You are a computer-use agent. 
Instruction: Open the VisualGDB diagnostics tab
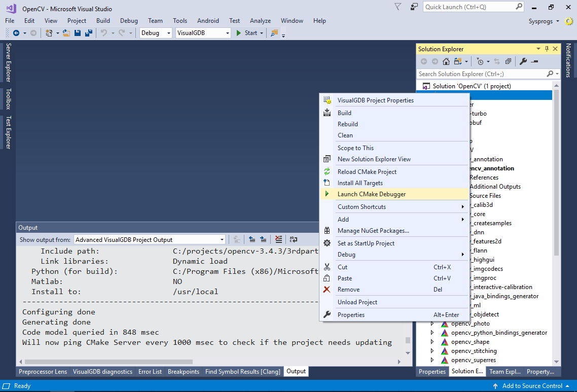pyautogui.click(x=102, y=372)
